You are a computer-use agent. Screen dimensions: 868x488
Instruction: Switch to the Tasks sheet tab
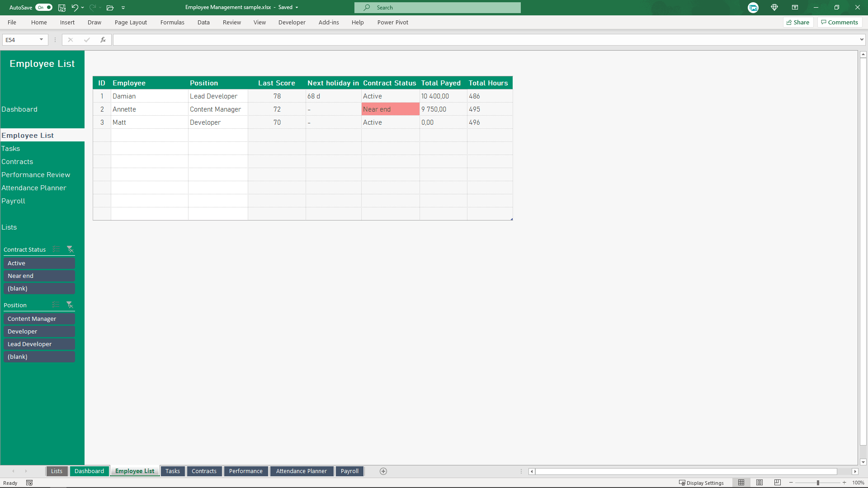pyautogui.click(x=172, y=471)
